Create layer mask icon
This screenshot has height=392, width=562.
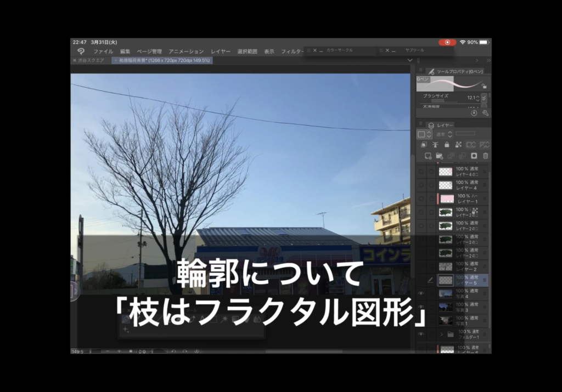point(474,156)
